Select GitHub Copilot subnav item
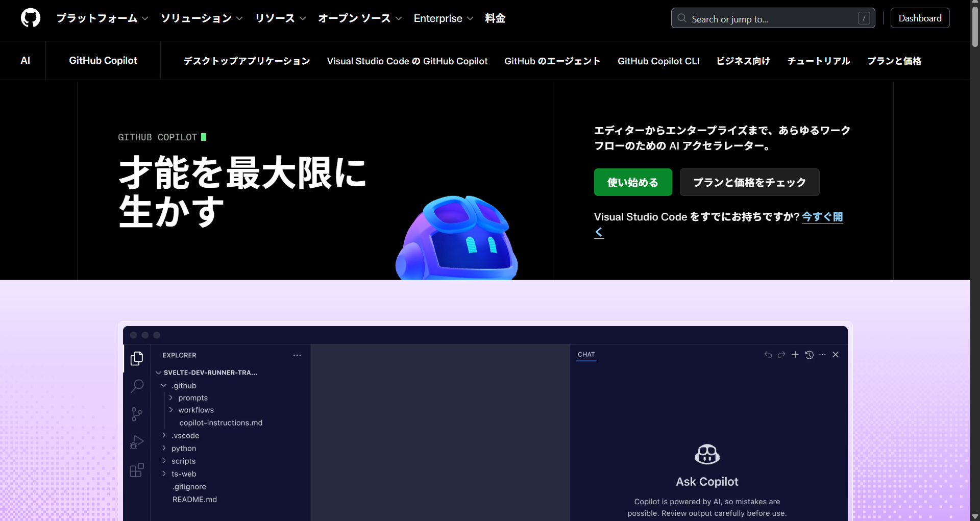This screenshot has height=521, width=980. tap(103, 61)
